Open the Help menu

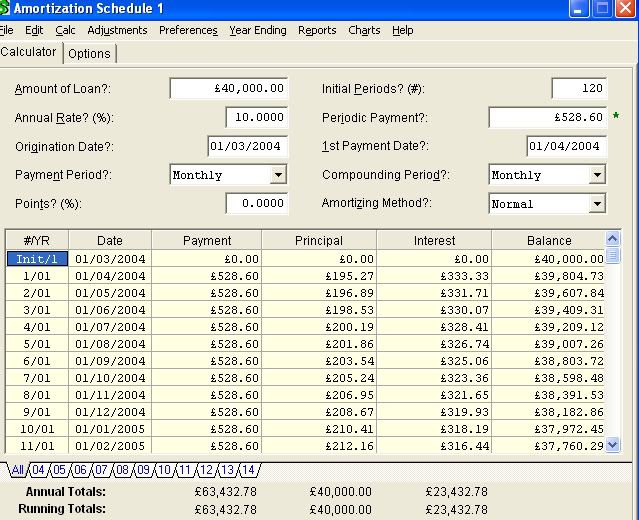403,30
